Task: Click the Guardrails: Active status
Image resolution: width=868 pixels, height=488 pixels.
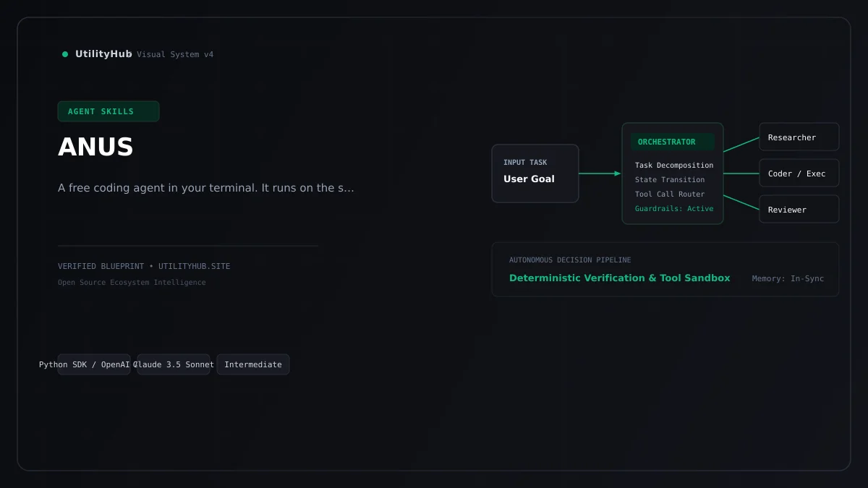Action: [x=674, y=209]
